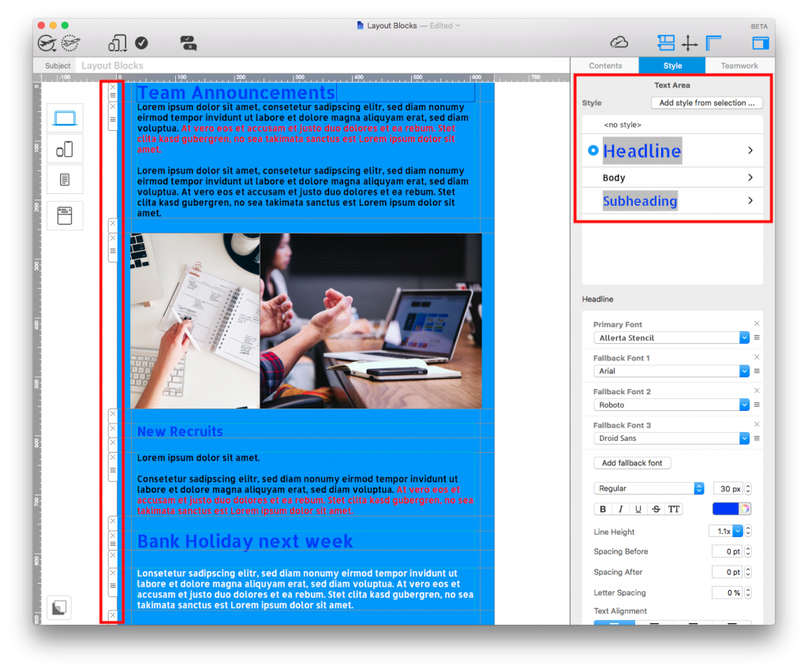Select the plain text preview mode
Image resolution: width=808 pixels, height=672 pixels.
pos(65,180)
